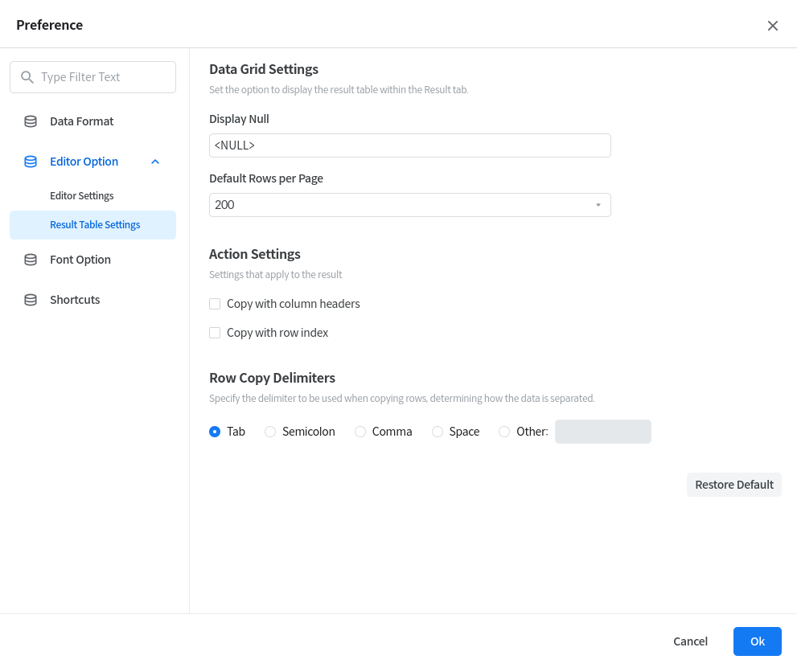Viewport: 797px width, 672px height.
Task: Enable Copy with row index
Action: click(x=215, y=333)
